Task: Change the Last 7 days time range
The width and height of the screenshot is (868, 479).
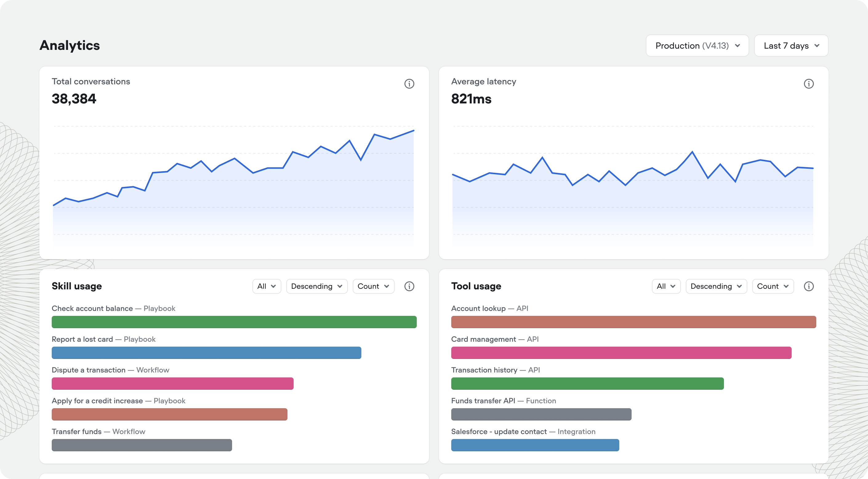Action: tap(791, 46)
